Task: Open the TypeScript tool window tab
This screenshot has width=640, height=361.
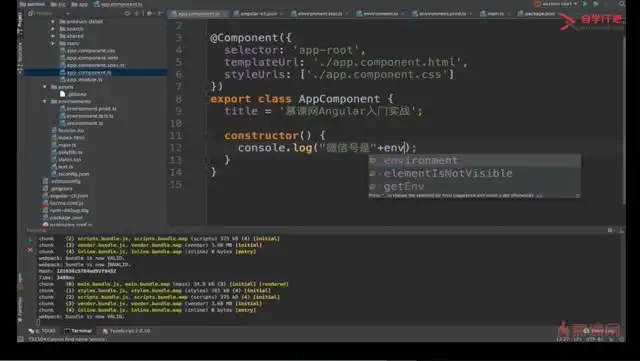Action: pos(127,331)
